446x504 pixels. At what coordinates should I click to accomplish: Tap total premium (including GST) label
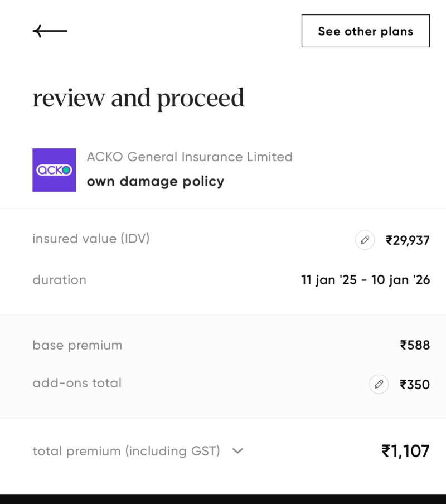127,451
